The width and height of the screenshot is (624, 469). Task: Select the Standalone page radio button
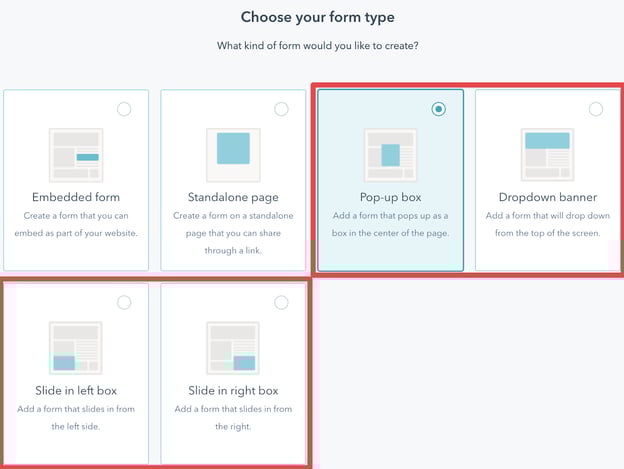click(281, 109)
